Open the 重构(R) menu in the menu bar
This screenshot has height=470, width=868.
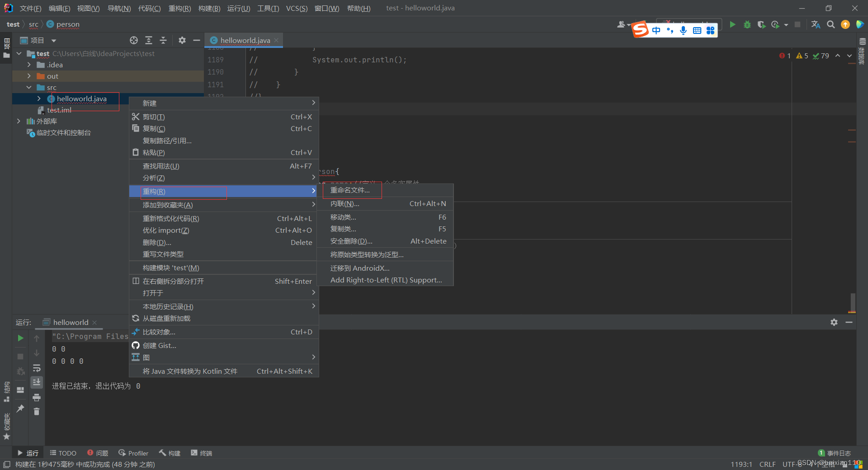pos(179,8)
